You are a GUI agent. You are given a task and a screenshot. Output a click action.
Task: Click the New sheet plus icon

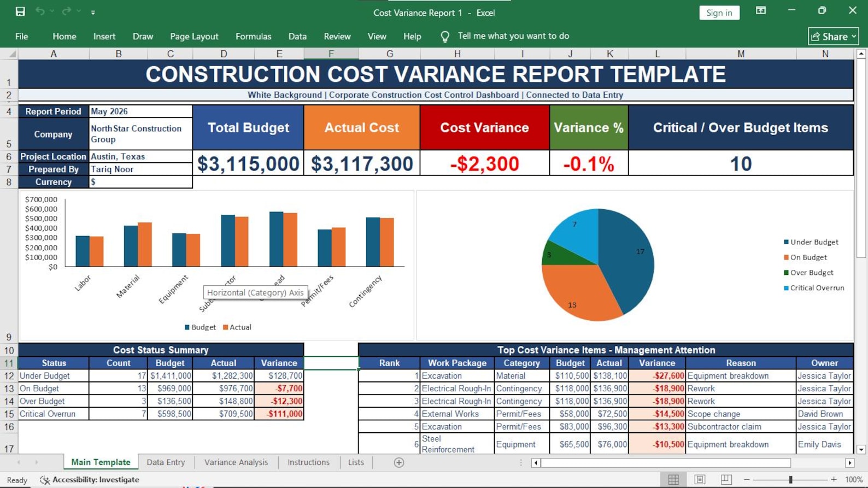[399, 463]
